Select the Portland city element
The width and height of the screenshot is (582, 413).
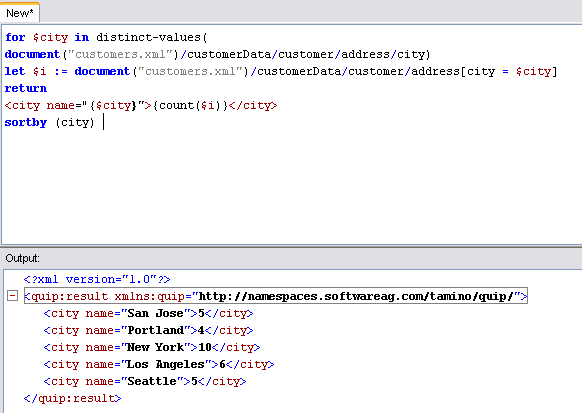[148, 330]
